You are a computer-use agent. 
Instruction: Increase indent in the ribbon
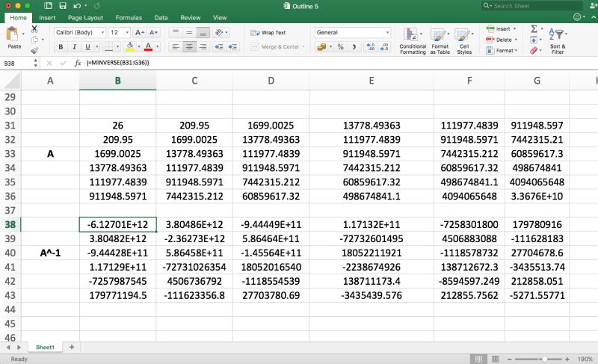coord(232,47)
